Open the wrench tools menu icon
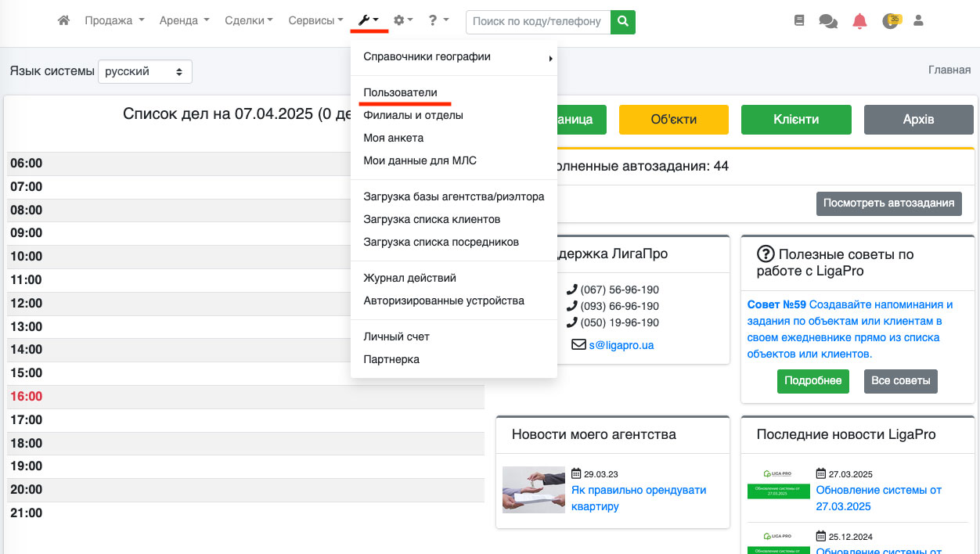The image size is (980, 554). pos(368,21)
